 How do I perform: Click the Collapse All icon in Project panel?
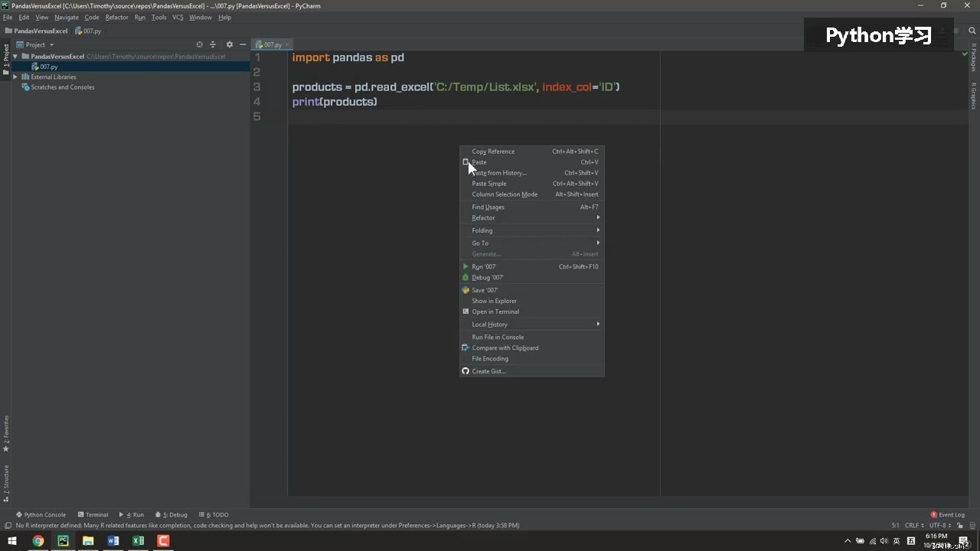coord(213,44)
